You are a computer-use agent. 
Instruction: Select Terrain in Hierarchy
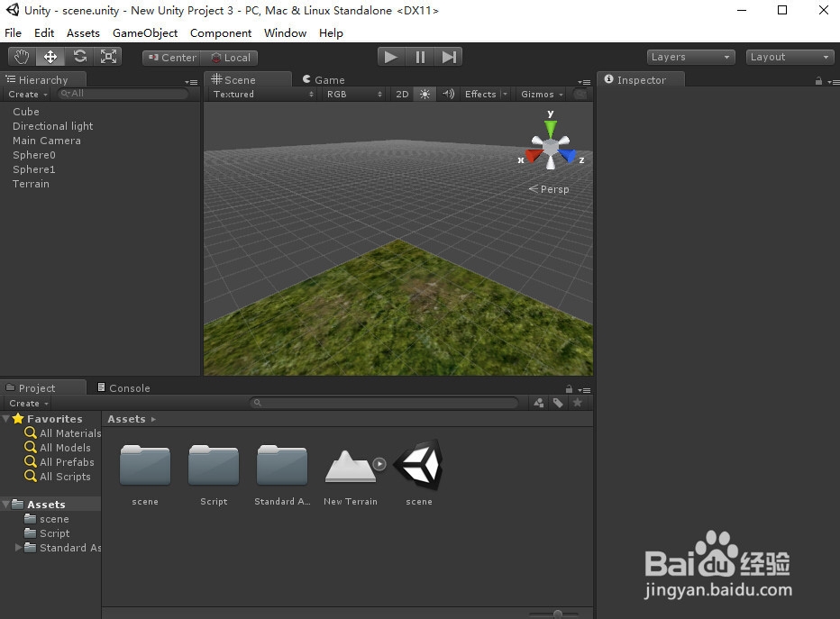pos(100,184)
